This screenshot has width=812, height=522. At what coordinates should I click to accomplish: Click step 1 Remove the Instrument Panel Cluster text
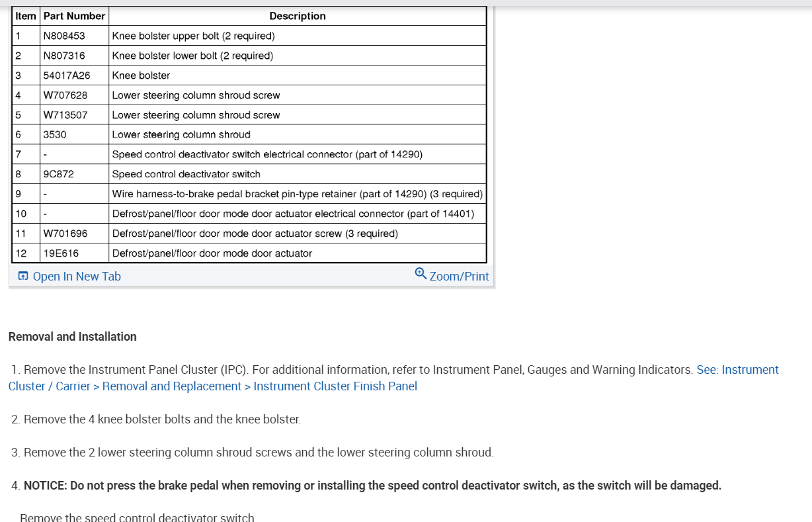coord(352,370)
